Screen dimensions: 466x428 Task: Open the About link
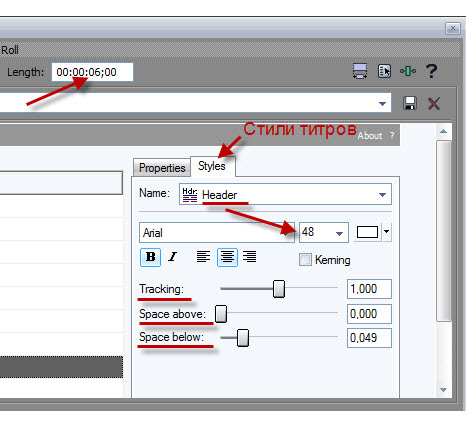pyautogui.click(x=370, y=136)
